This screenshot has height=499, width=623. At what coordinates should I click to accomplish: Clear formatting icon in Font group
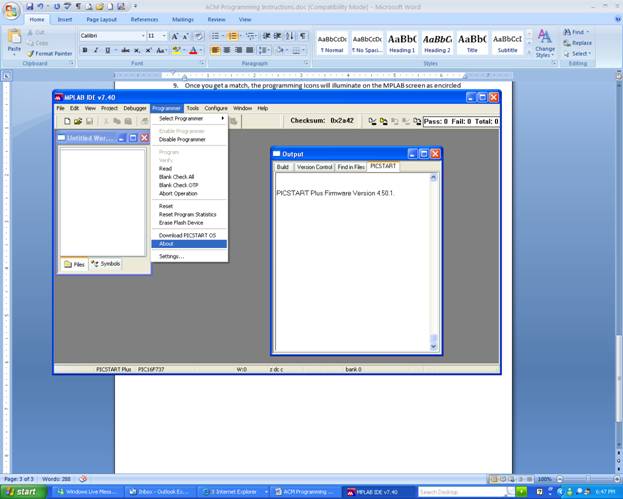coord(199,36)
